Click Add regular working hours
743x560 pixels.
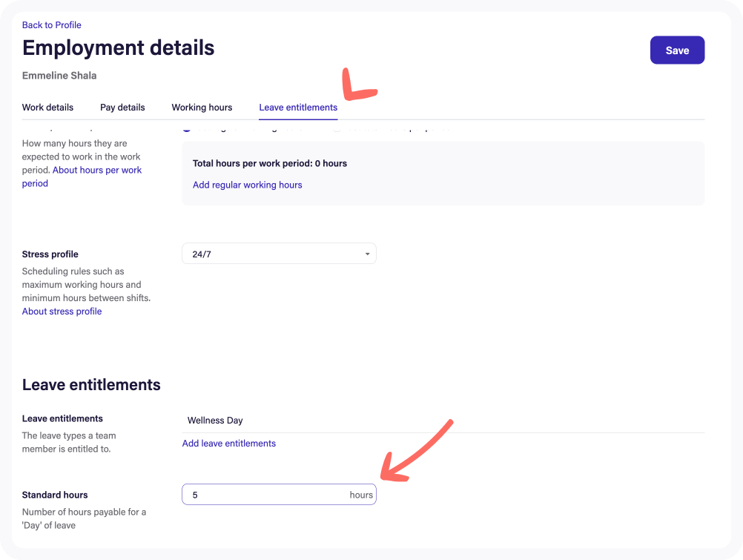[x=247, y=185]
